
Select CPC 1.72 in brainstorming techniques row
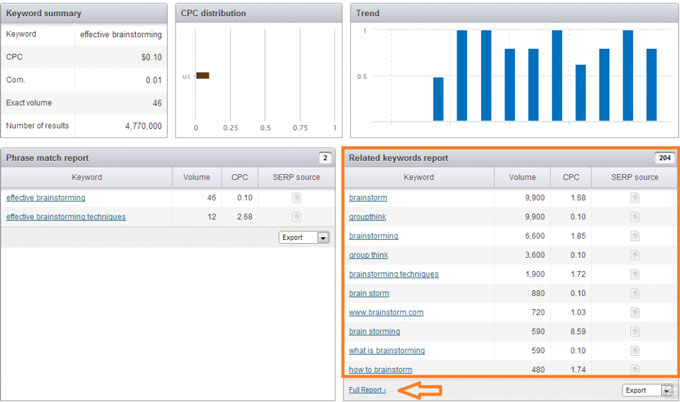tap(578, 274)
